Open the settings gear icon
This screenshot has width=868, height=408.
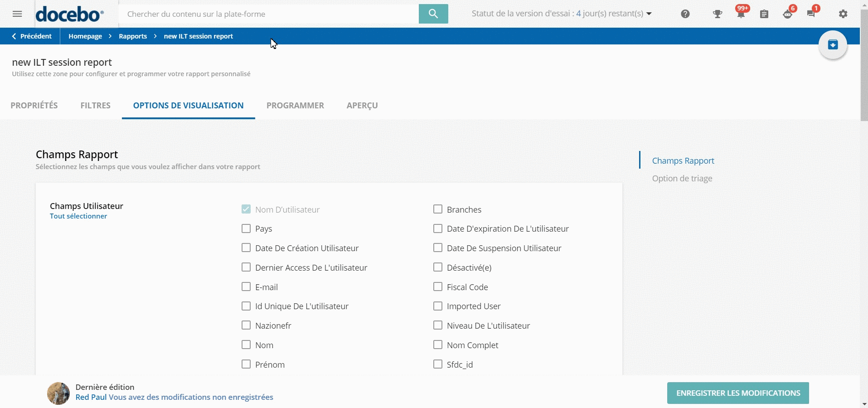coord(843,14)
